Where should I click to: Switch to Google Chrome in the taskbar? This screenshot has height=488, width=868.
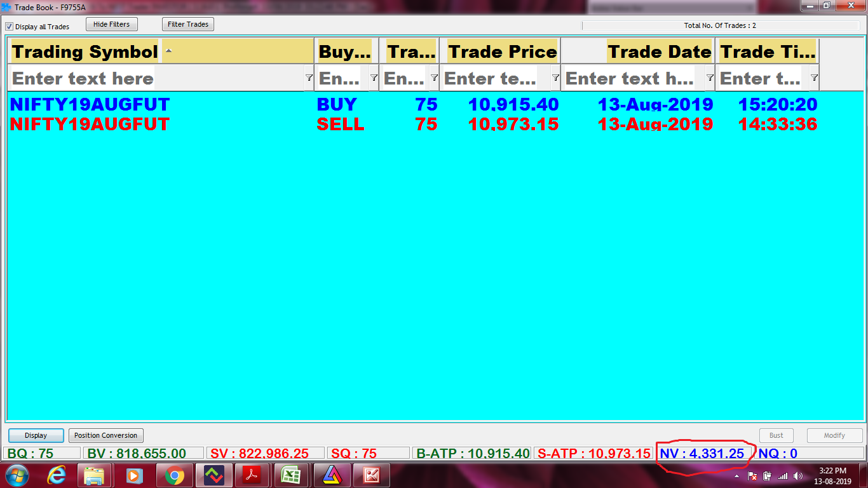[x=174, y=475]
